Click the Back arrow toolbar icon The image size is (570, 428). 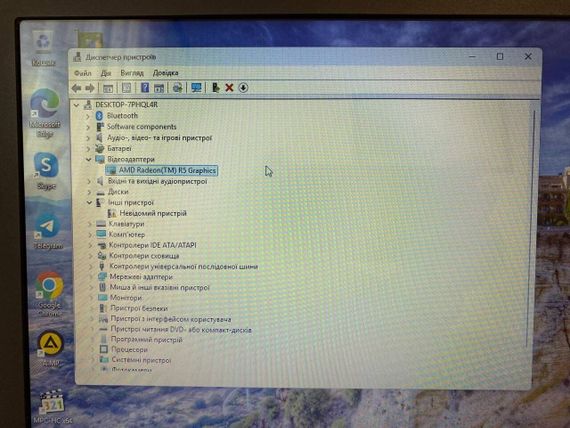76,88
